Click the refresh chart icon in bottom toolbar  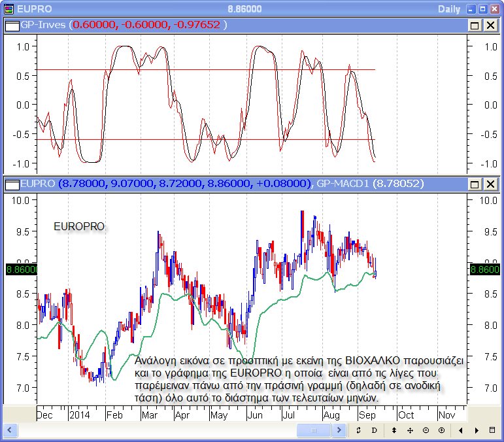coord(358,430)
